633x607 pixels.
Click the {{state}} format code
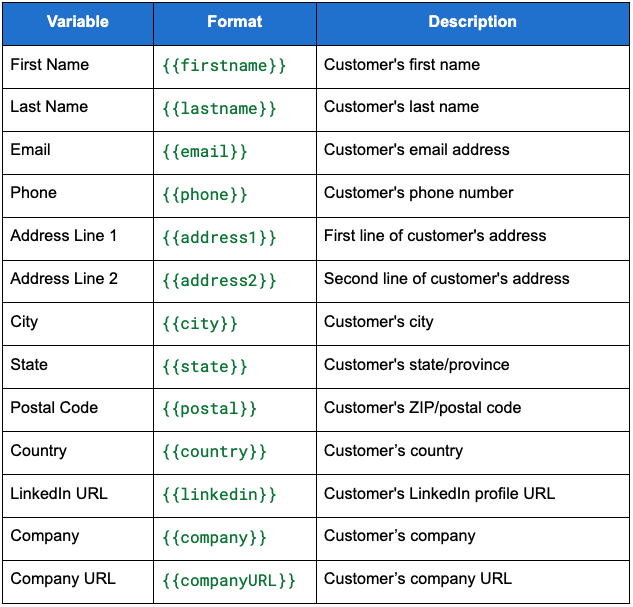(x=205, y=367)
